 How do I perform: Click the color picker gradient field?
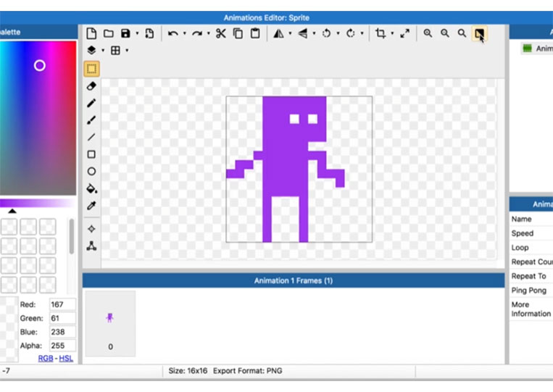pos(38,117)
